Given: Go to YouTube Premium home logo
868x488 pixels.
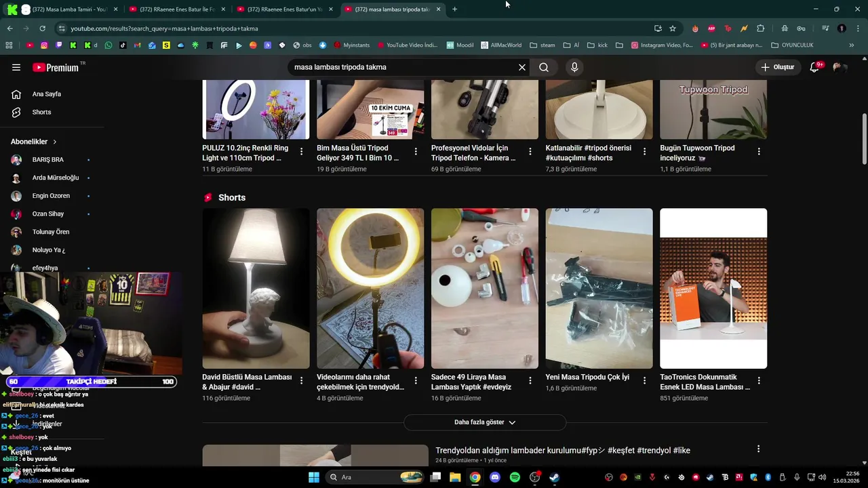Looking at the screenshot, I should click(x=56, y=67).
